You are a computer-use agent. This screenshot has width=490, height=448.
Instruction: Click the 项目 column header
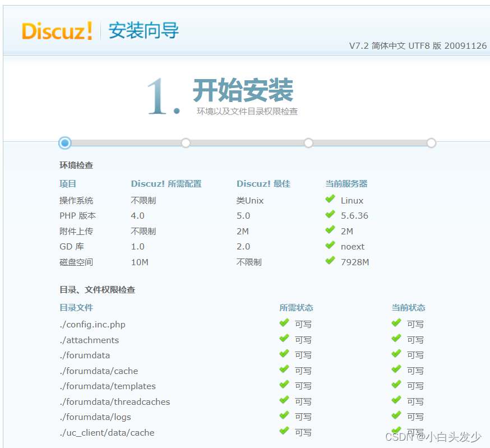tap(68, 184)
